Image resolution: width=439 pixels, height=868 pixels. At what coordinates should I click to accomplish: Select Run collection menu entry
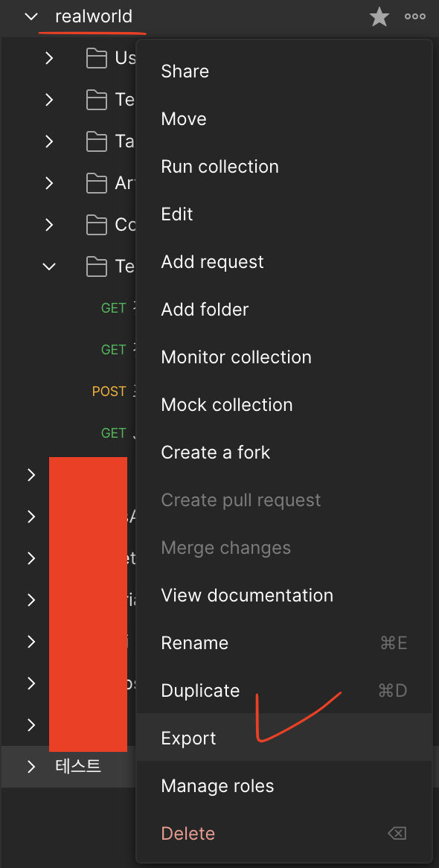tap(284, 167)
